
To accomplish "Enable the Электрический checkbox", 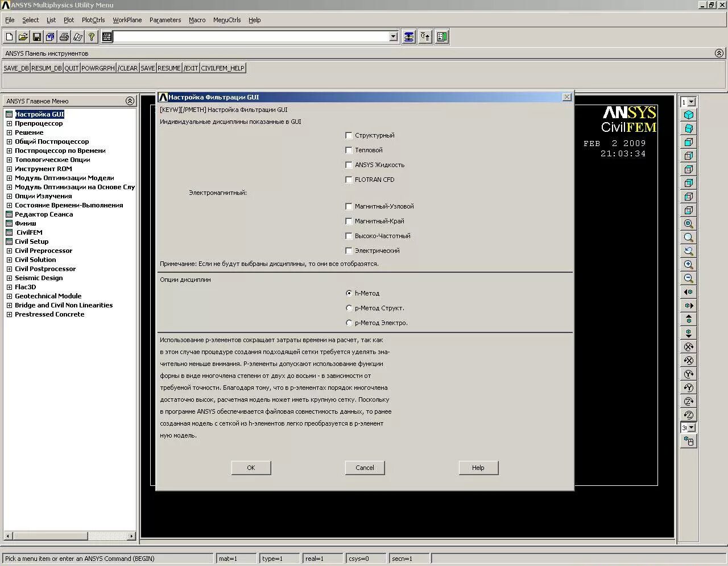I will click(349, 251).
